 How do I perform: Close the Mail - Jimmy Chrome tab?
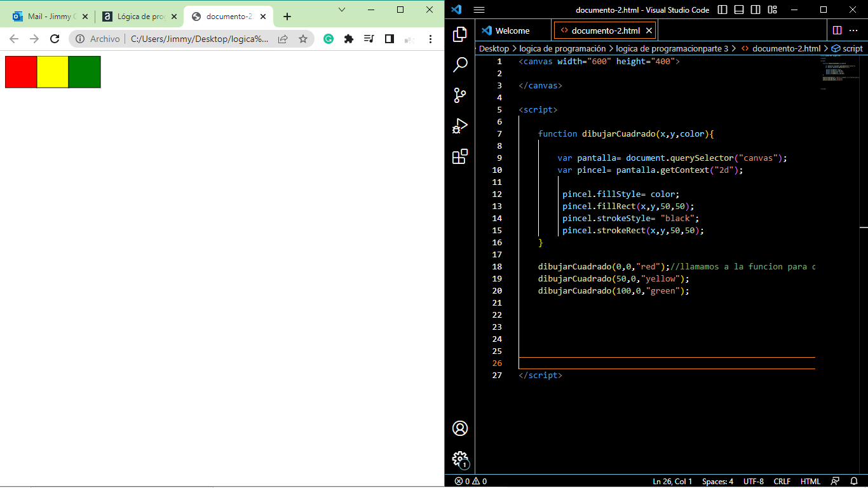tap(85, 17)
